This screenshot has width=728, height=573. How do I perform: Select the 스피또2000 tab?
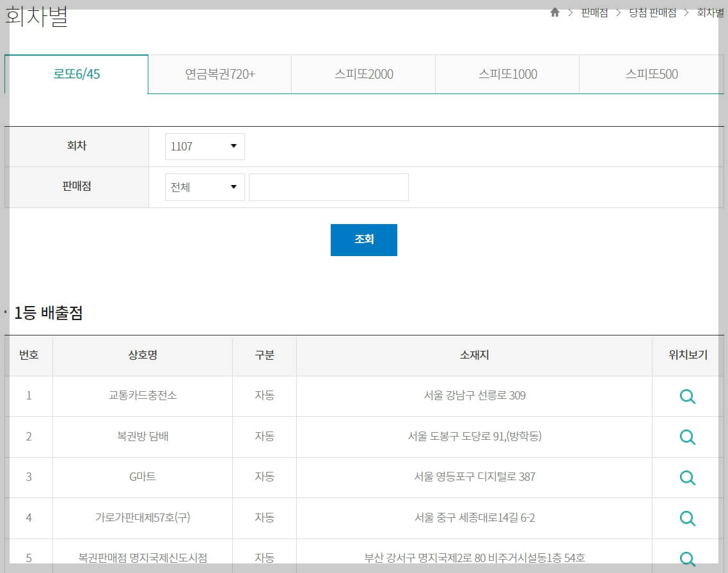(x=363, y=74)
